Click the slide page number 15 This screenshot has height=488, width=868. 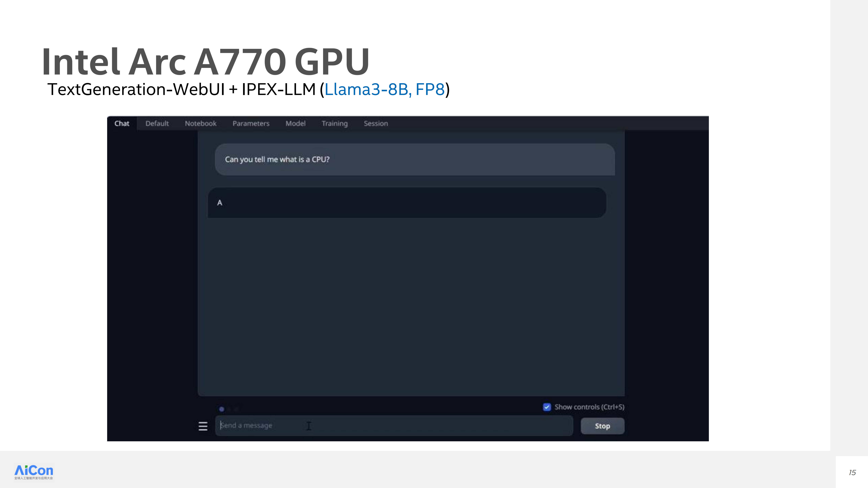[x=852, y=472]
